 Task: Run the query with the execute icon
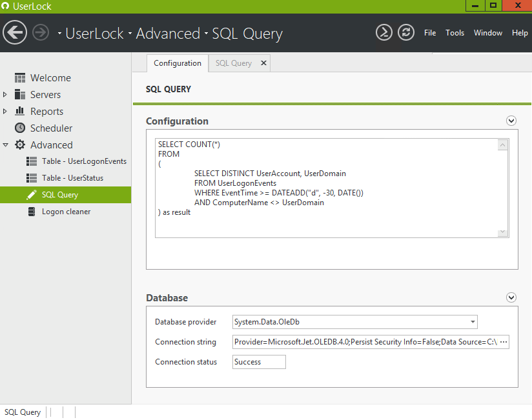pyautogui.click(x=384, y=32)
